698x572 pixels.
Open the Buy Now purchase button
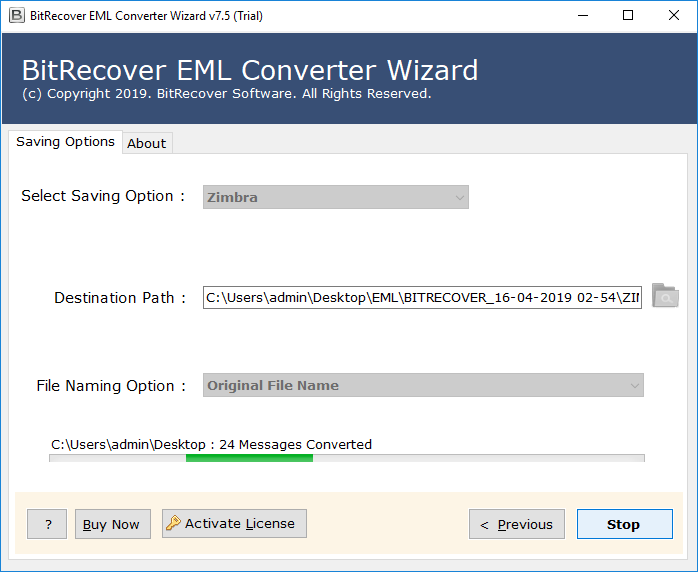(x=113, y=524)
